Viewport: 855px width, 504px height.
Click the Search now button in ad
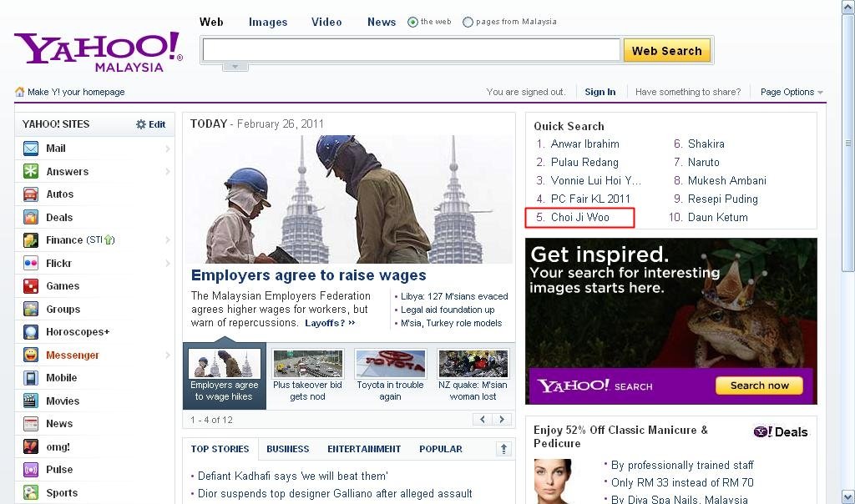tap(759, 386)
